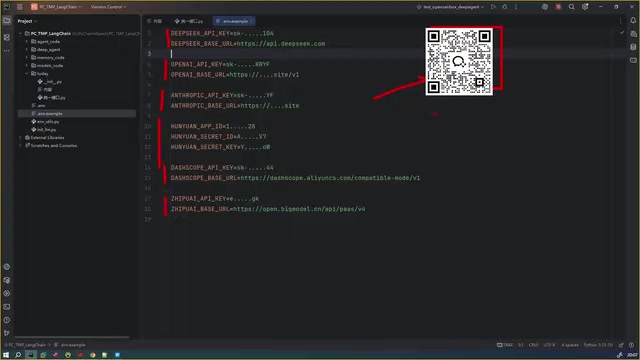Switch to the .env.example editor tab
Viewport: 640px width, 360px height.
[x=233, y=21]
